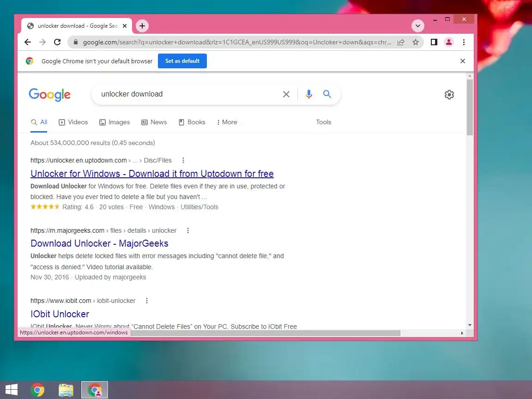Switch to News results tab
The width and height of the screenshot is (532, 399).
(x=154, y=122)
